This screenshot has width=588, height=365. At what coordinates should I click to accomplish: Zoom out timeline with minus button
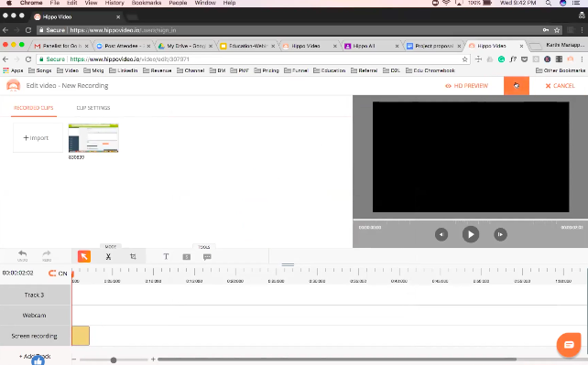tap(74, 360)
